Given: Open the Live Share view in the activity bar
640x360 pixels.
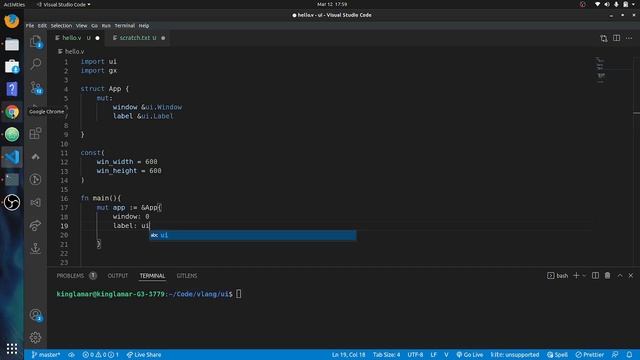Looking at the screenshot, I should click(x=36, y=226).
